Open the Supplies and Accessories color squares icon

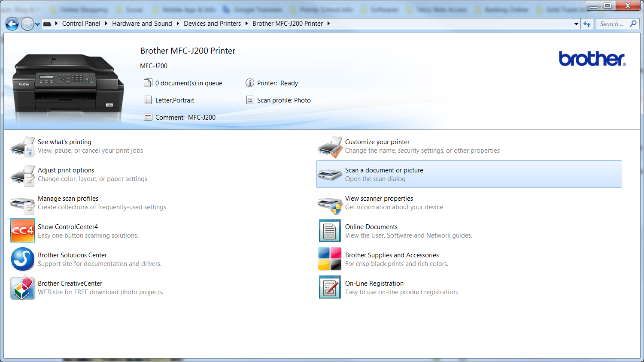[330, 259]
